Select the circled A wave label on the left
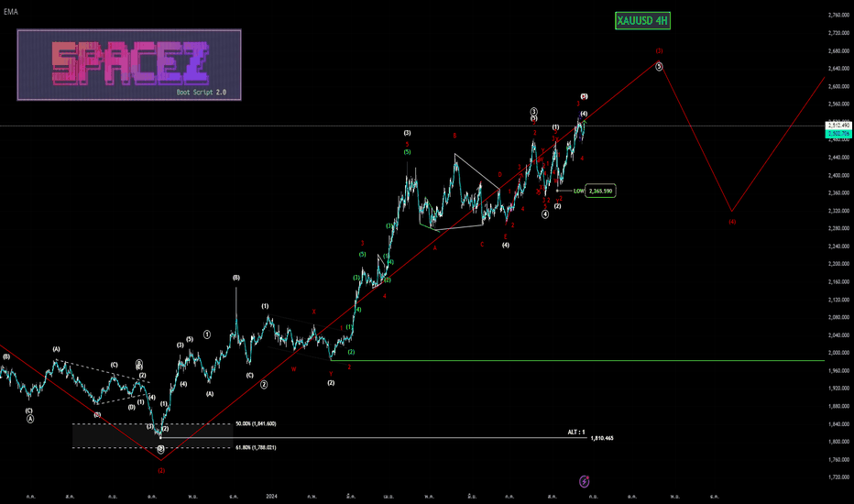The image size is (854, 504). (x=30, y=419)
